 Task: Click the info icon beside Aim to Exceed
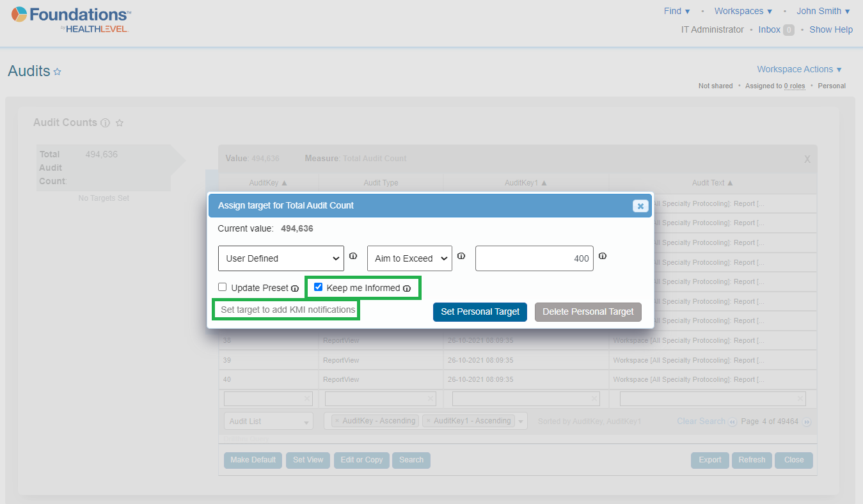point(461,256)
